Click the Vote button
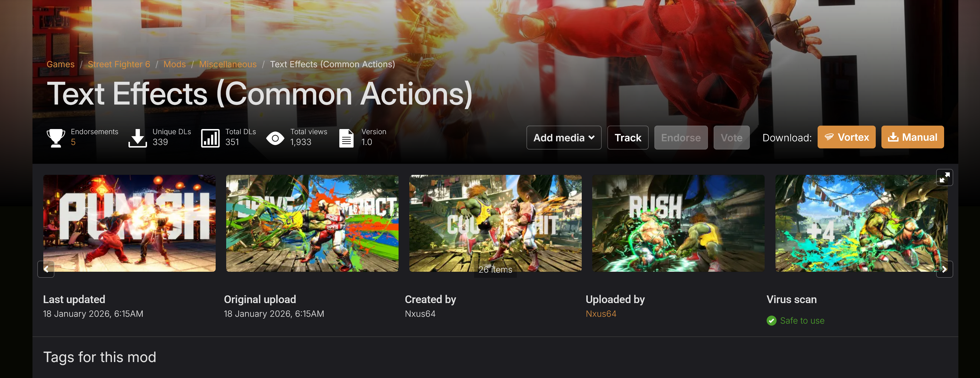 (x=731, y=138)
